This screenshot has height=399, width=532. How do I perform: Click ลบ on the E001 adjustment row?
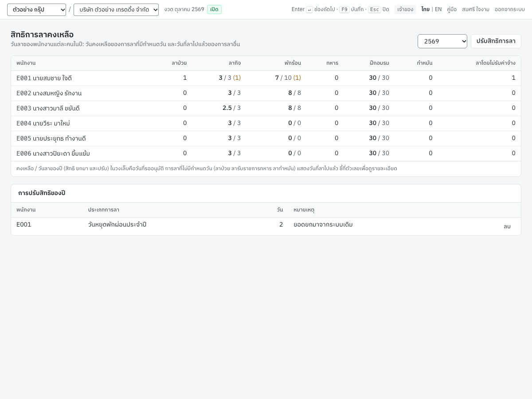pyautogui.click(x=507, y=226)
